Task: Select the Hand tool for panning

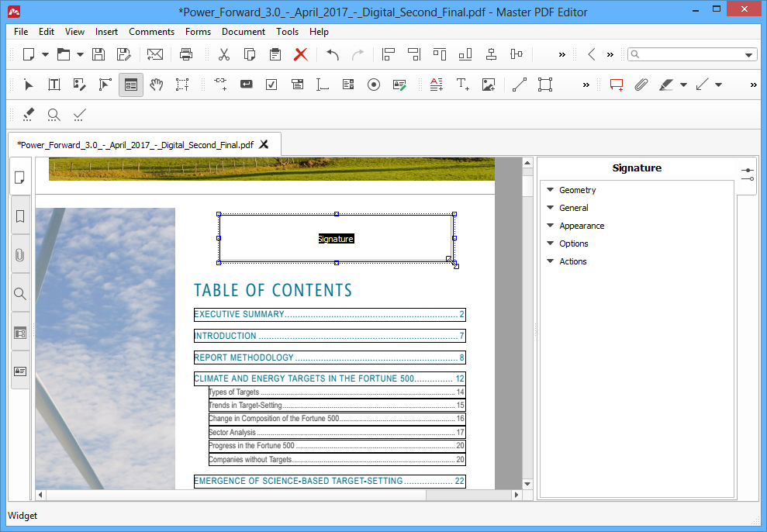Action: (x=156, y=85)
